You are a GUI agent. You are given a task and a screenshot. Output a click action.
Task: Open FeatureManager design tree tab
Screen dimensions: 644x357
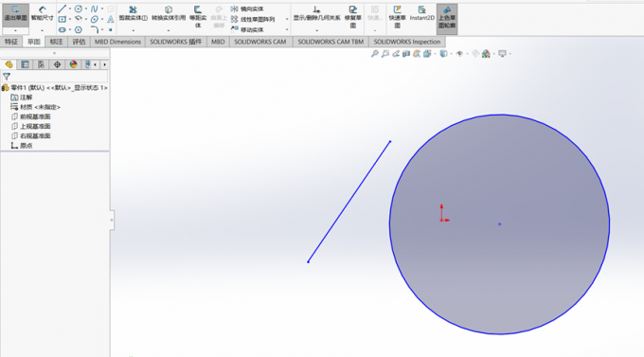click(x=9, y=64)
